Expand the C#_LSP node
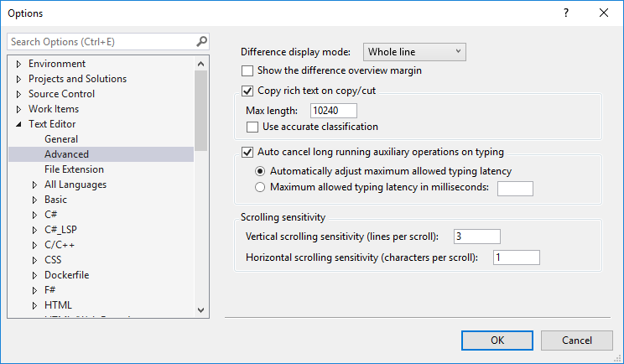This screenshot has width=624, height=364. 34,230
